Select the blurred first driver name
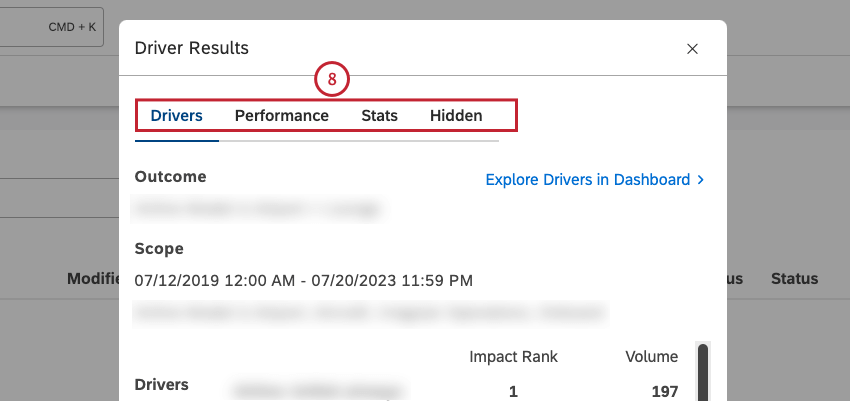Image resolution: width=850 pixels, height=401 pixels. point(320,390)
